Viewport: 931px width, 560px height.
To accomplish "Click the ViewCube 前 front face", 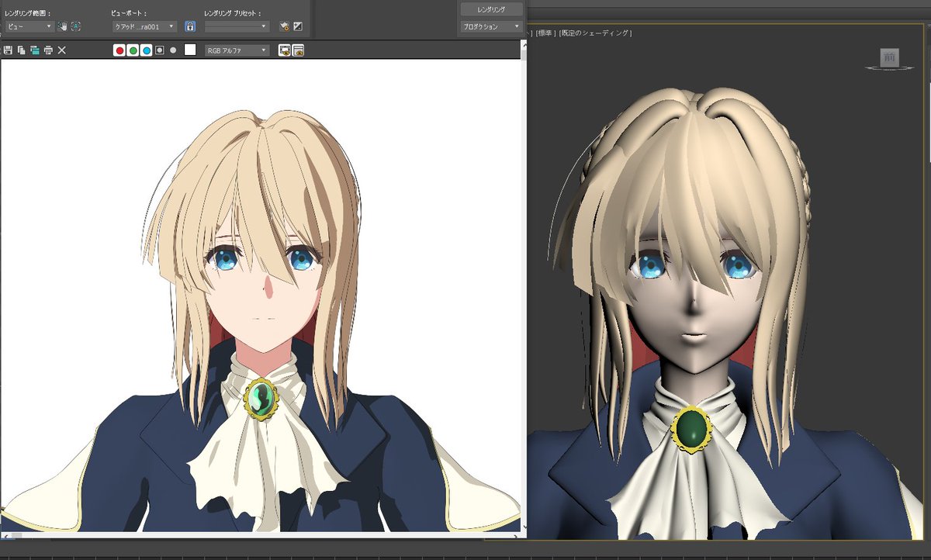I will tap(889, 57).
